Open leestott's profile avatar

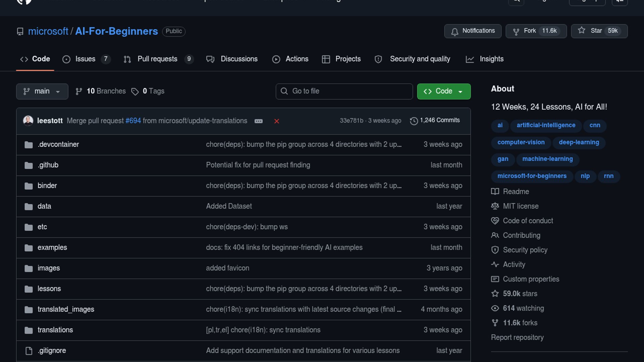28,120
